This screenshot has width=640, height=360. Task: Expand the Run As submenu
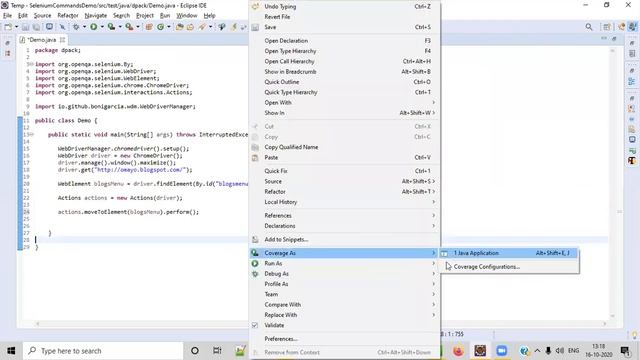click(345, 263)
